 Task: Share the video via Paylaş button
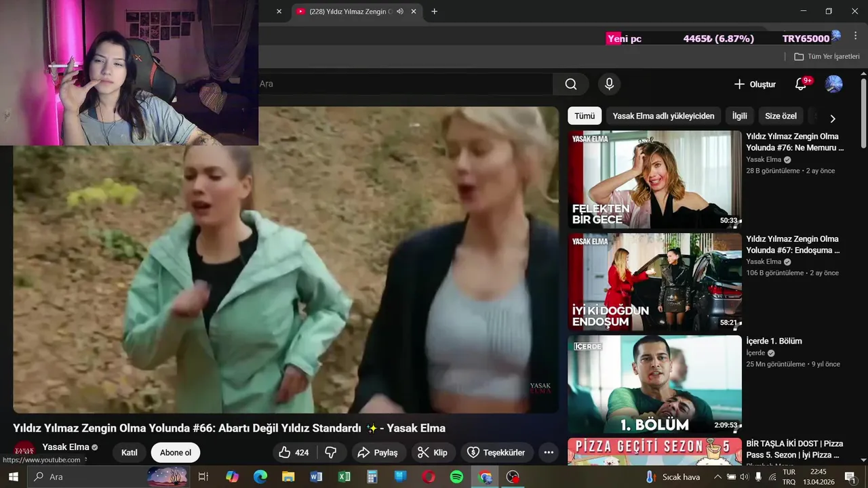pos(378,453)
